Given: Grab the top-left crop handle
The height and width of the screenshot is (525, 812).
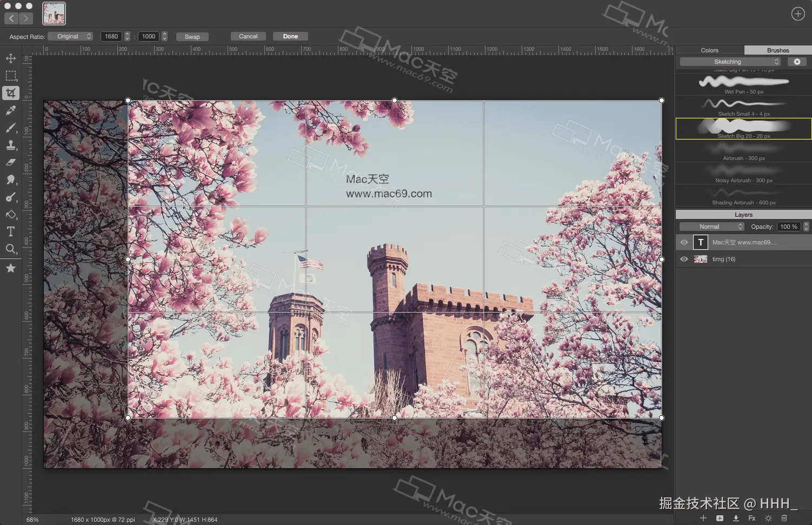Looking at the screenshot, I should pos(128,101).
